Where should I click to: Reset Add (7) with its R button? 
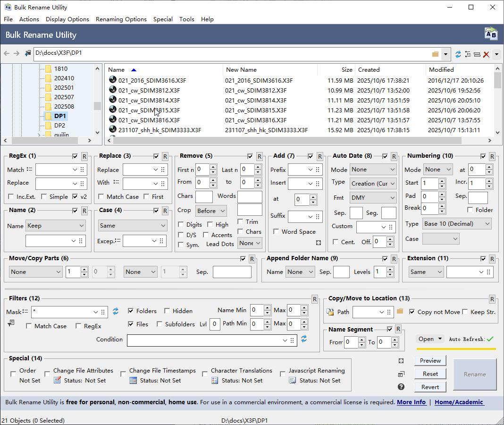click(x=320, y=157)
